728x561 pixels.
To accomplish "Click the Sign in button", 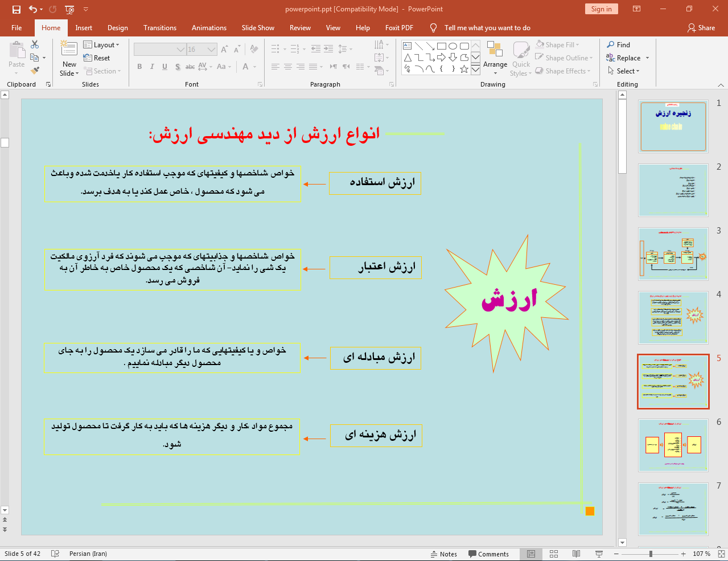I will 601,9.
